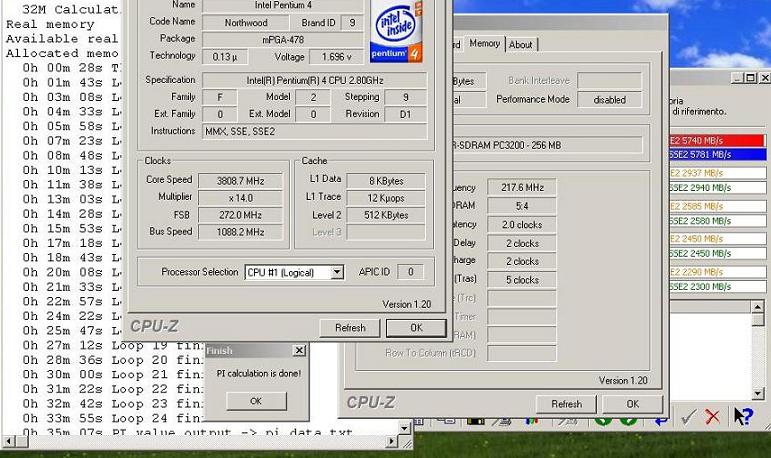Viewport: 771px width, 458px height.
Task: Switch to the About tab in CPU-Z
Action: click(x=521, y=44)
